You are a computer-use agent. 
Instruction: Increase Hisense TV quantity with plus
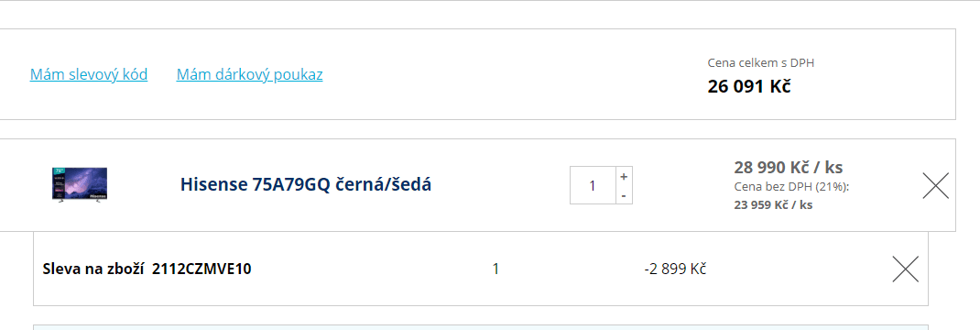tap(624, 176)
